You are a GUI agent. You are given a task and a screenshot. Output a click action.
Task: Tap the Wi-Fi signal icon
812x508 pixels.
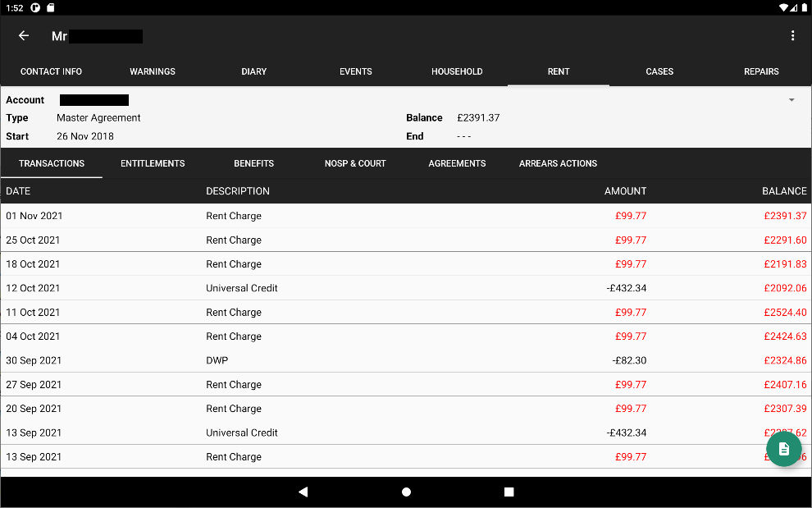coord(783,7)
